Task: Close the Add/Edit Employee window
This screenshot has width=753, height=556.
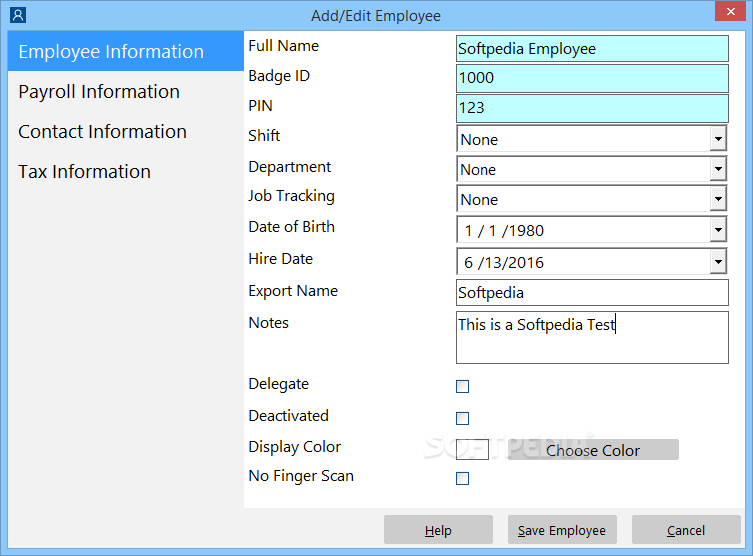Action: tap(730, 12)
